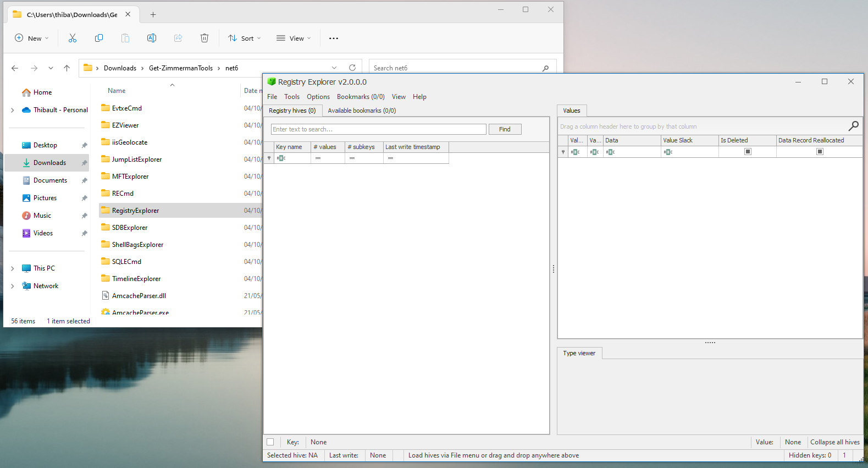Image resolution: width=868 pixels, height=468 pixels.
Task: Sort by Value Slack column header
Action: pyautogui.click(x=690, y=140)
